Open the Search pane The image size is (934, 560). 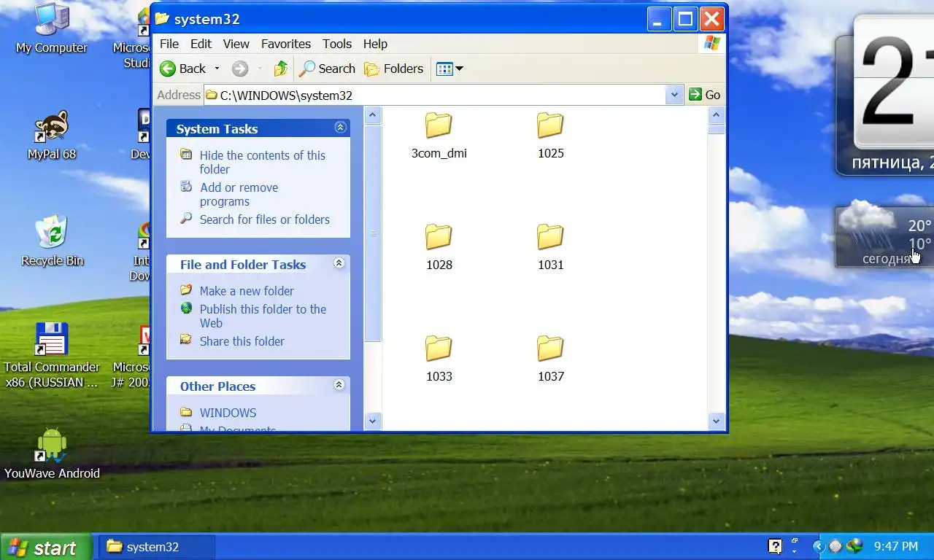coord(327,69)
